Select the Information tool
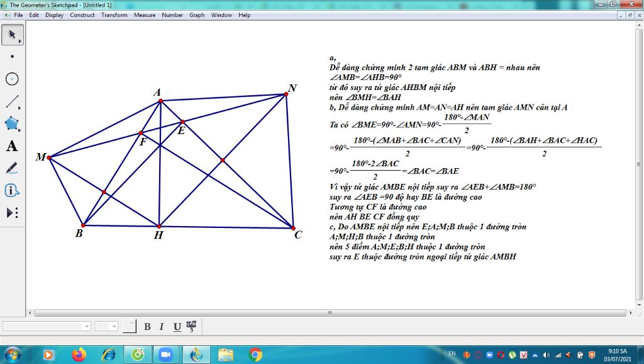Viewport: 644px width, 364px height. [13, 190]
